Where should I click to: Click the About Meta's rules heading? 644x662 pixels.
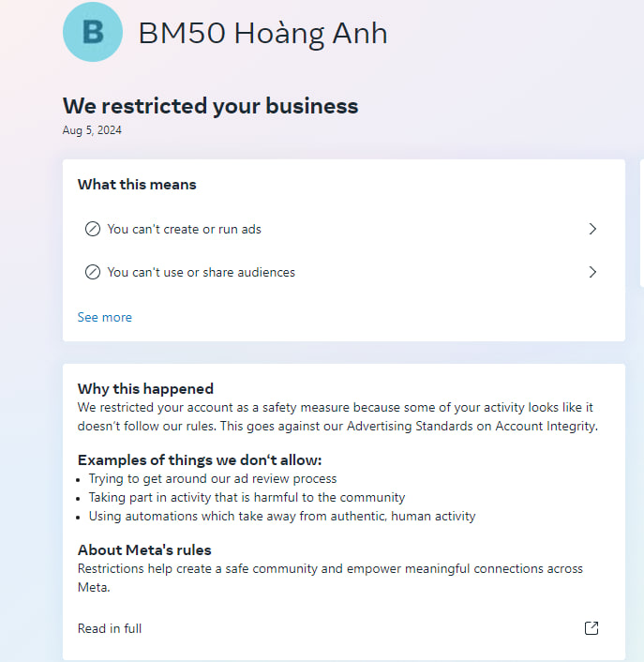pos(144,550)
